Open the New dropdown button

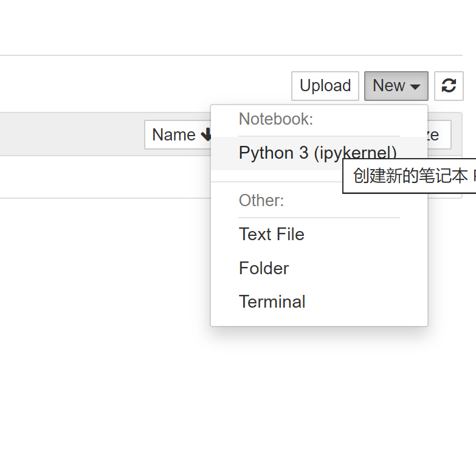tap(396, 86)
